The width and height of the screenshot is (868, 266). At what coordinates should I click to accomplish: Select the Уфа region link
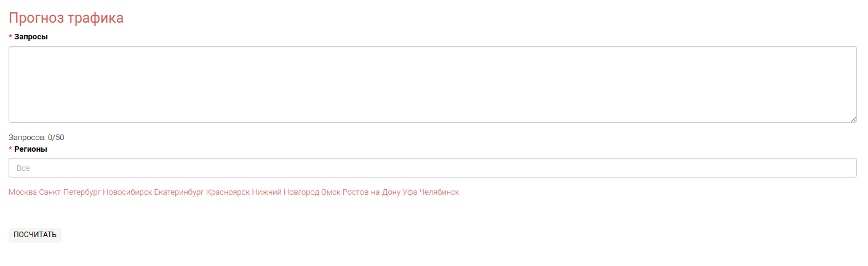[410, 192]
